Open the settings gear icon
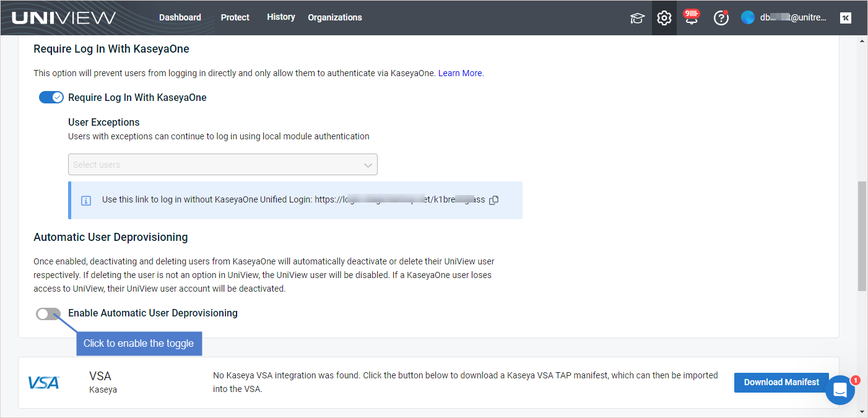Viewport: 868px width, 418px height. pos(664,18)
